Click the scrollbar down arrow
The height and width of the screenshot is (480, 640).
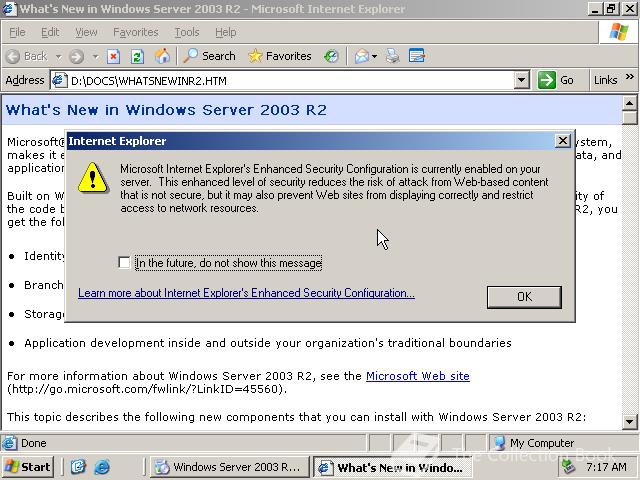[629, 421]
